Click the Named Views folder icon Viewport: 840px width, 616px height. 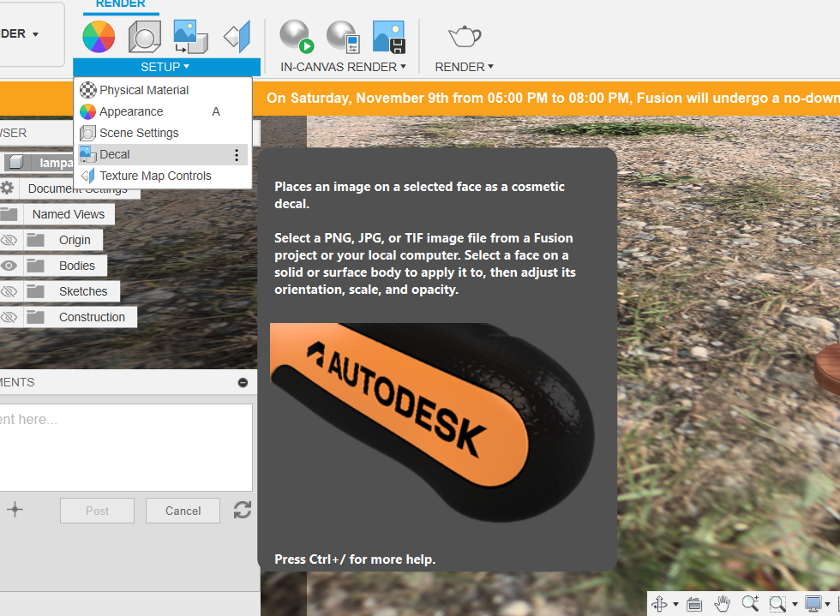9,214
